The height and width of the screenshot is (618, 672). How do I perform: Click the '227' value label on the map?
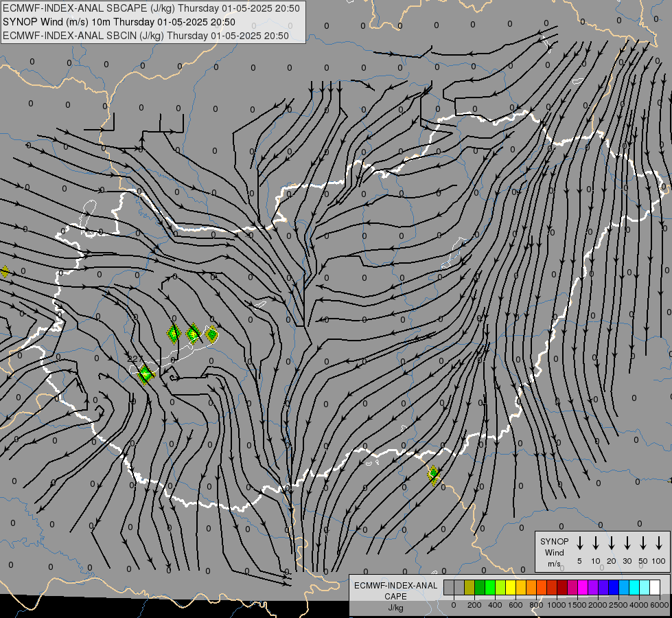click(135, 358)
